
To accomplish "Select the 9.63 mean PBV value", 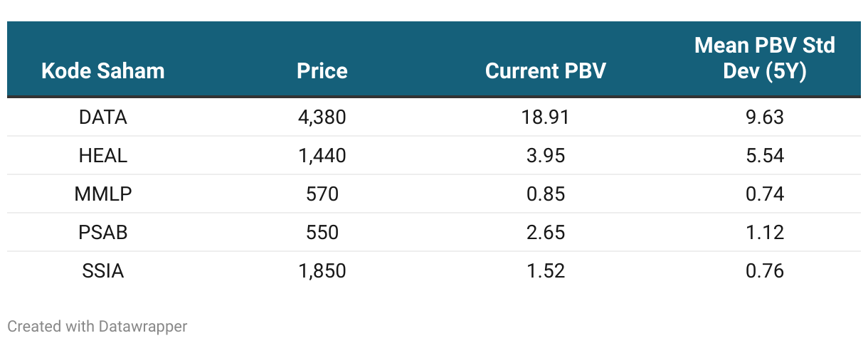I will (x=764, y=117).
